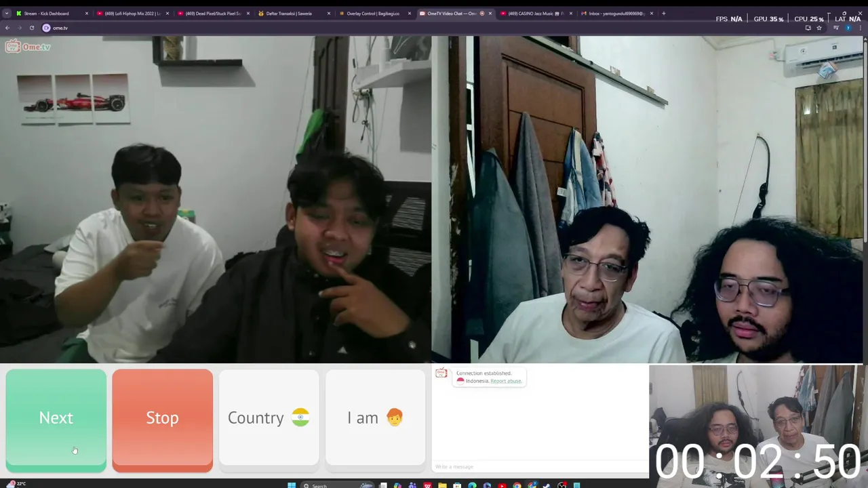Screen dimensions: 868x488
Task: Click the Ome.tv avatar in the chat message
Action: (x=441, y=374)
